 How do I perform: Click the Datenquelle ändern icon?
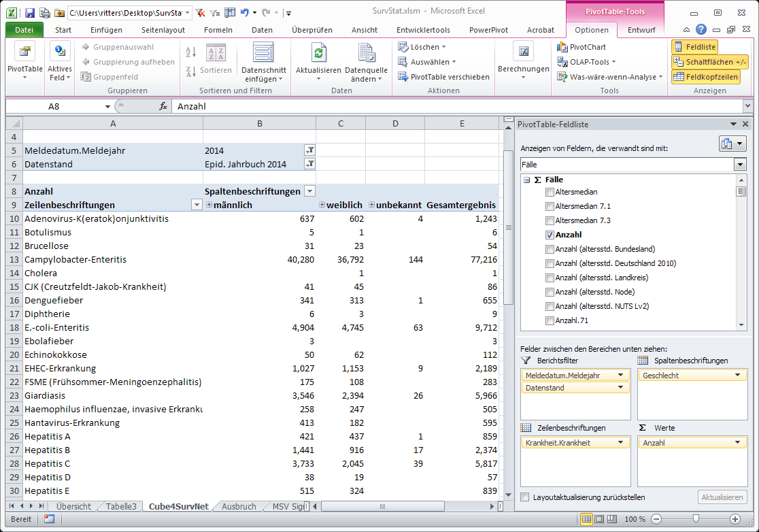(x=366, y=53)
